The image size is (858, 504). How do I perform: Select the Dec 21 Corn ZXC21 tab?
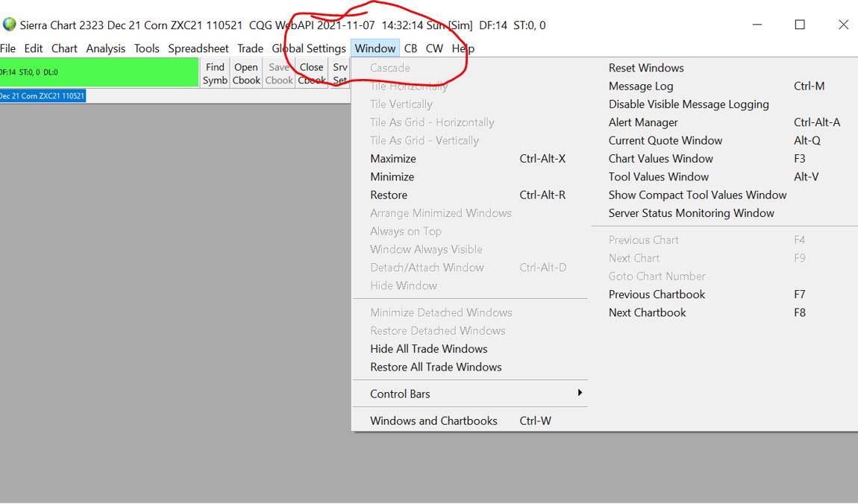coord(43,95)
